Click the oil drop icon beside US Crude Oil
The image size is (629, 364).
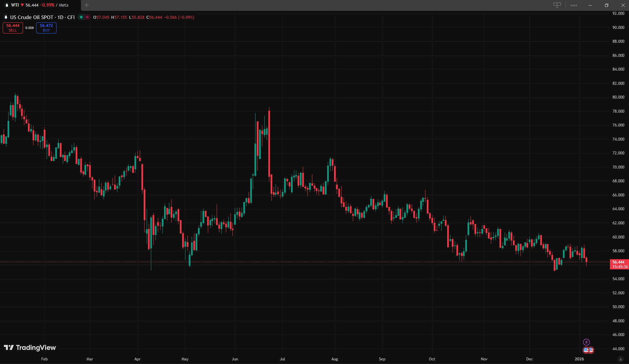[x=6, y=17]
